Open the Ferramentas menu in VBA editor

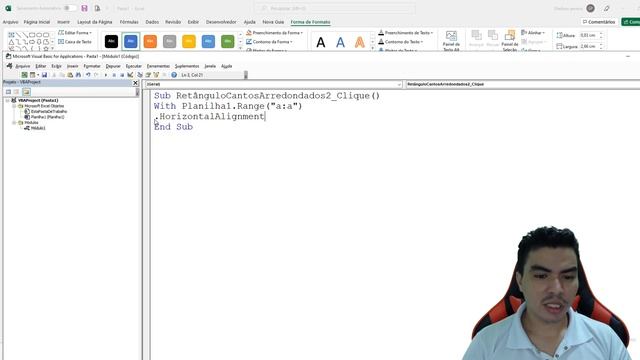(x=158, y=66)
